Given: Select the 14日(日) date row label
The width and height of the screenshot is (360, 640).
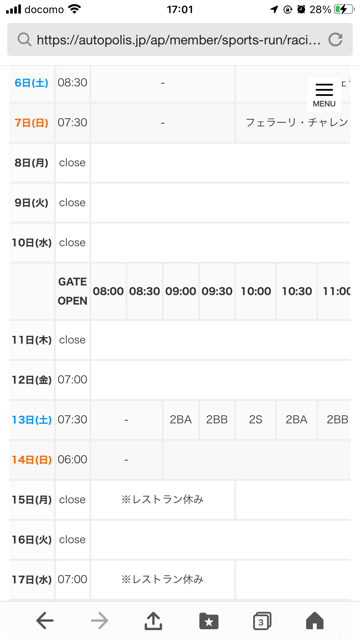Looking at the screenshot, I should click(x=32, y=460).
